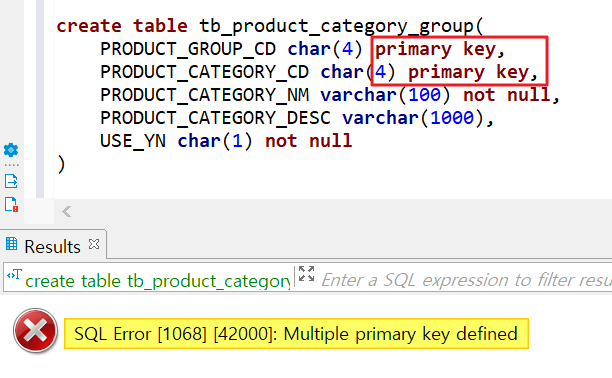This screenshot has height=378, width=612.
Task: Click the query text type icon left of query
Action: [x=14, y=275]
